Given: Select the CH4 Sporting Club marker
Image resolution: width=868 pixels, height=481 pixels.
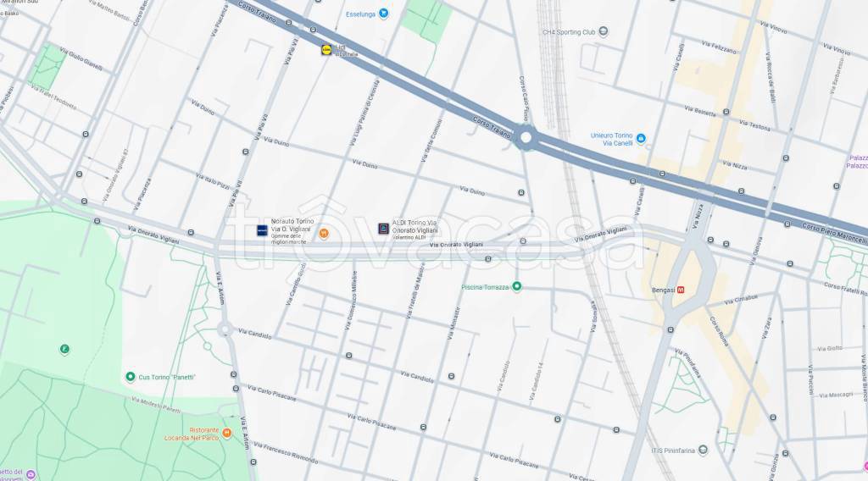Looking at the screenshot, I should tap(604, 31).
